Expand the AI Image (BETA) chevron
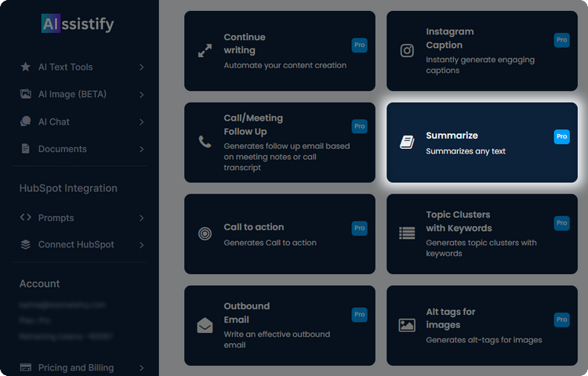Image resolution: width=588 pixels, height=376 pixels. pyautogui.click(x=141, y=95)
